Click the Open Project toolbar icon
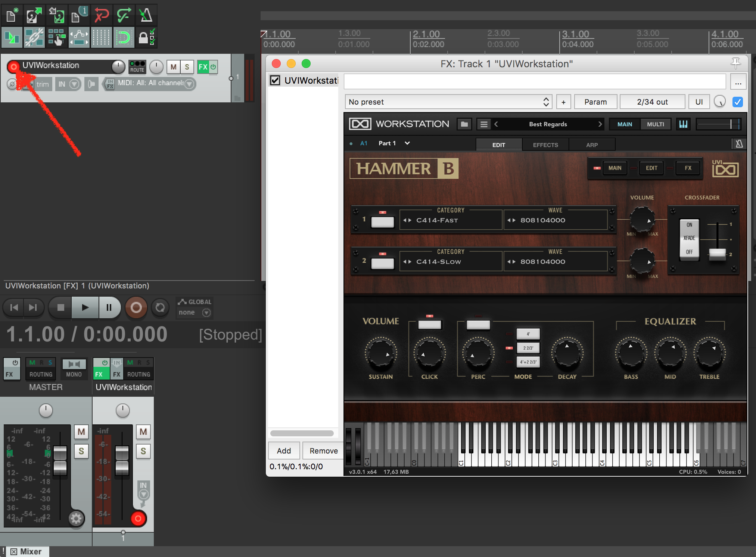The image size is (756, 557). pyautogui.click(x=34, y=15)
